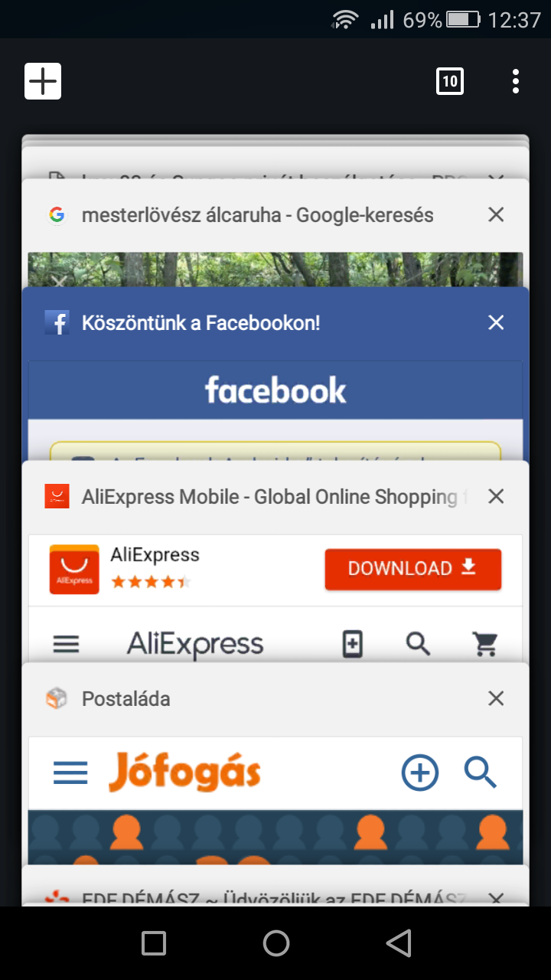551x980 pixels.
Task: Close the Facebook tab
Action: tap(496, 322)
